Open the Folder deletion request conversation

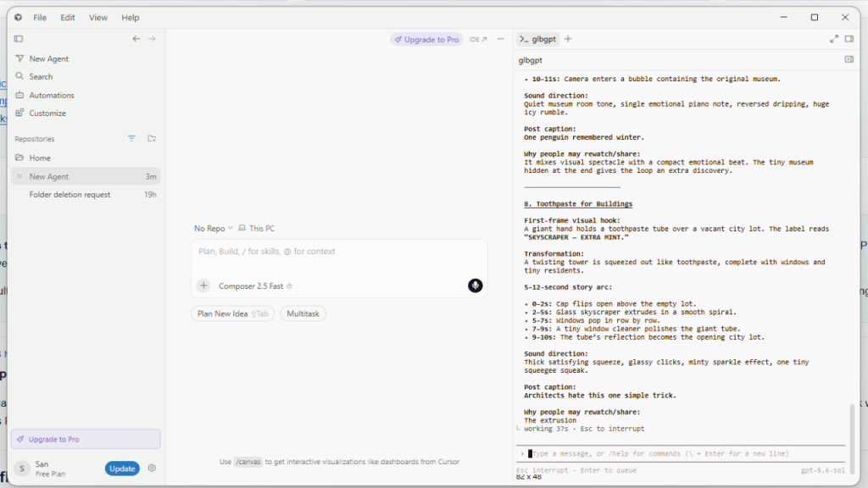[x=86, y=195]
